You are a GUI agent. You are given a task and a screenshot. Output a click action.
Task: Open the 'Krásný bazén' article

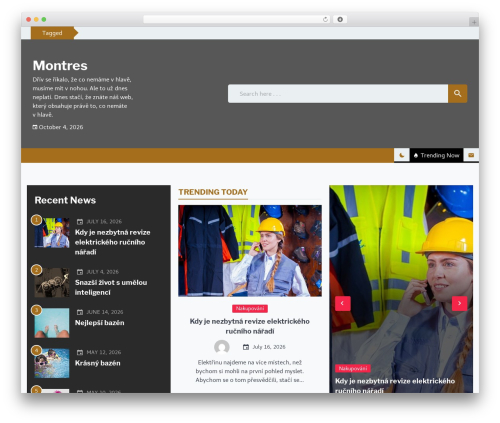click(x=97, y=363)
